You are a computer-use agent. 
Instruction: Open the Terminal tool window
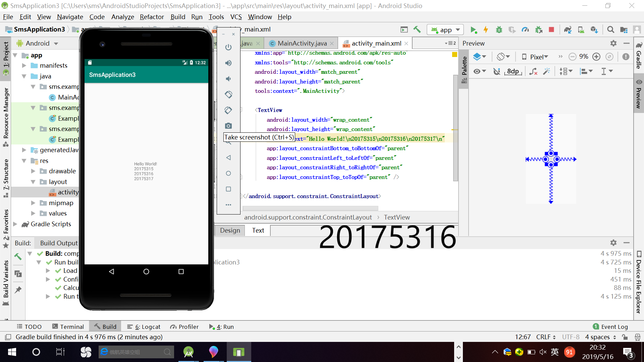[x=68, y=327]
